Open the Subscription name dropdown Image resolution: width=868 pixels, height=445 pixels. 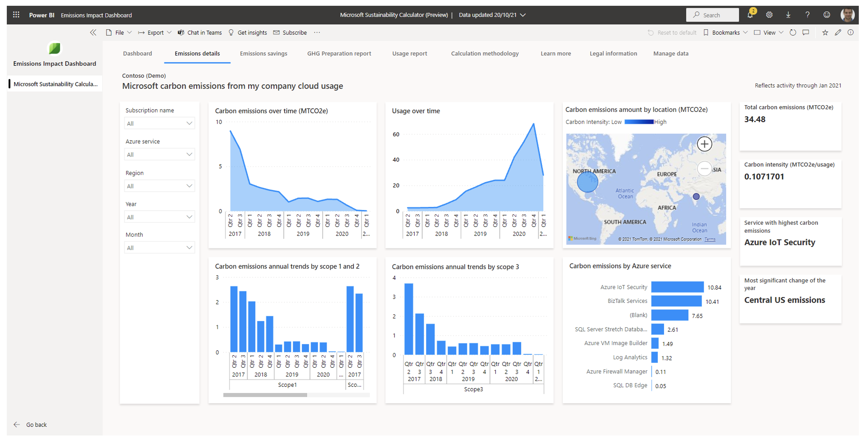[159, 123]
